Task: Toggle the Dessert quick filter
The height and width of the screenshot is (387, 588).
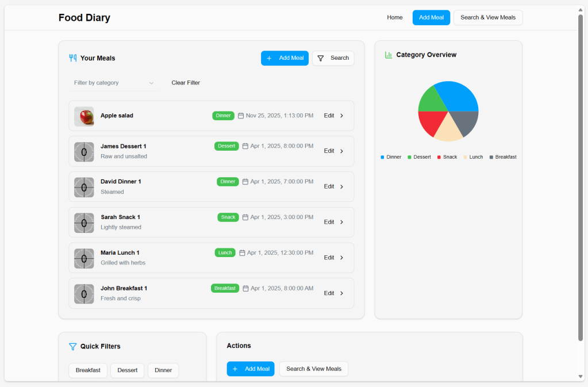Action: pos(127,370)
